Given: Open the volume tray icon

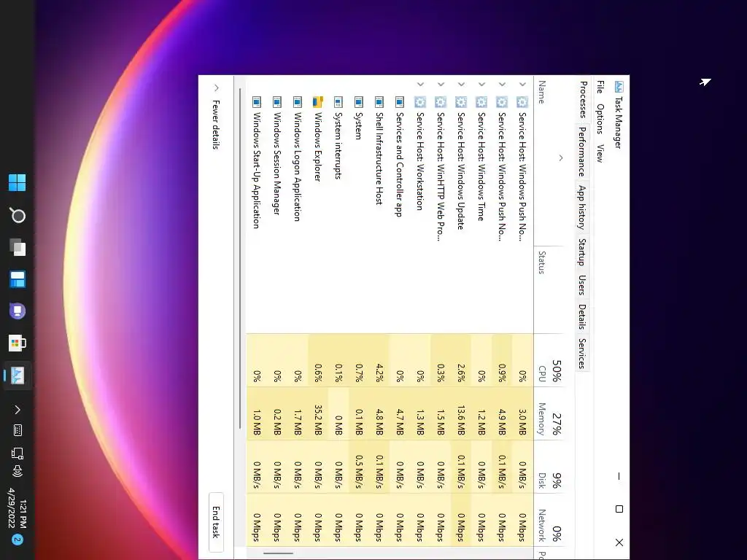Looking at the screenshot, I should [x=18, y=471].
